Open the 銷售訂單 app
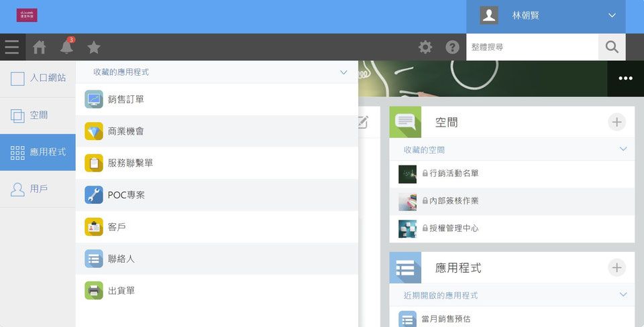The width and height of the screenshot is (644, 327). tap(217, 99)
